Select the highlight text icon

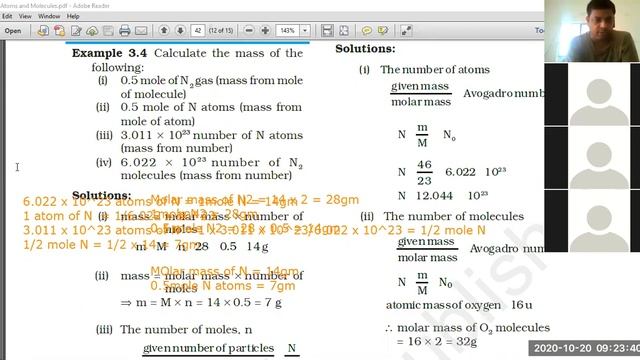[x=383, y=31]
